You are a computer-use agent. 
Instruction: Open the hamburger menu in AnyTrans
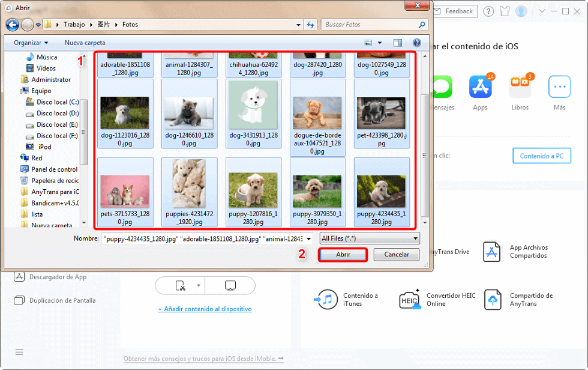pos(19,352)
